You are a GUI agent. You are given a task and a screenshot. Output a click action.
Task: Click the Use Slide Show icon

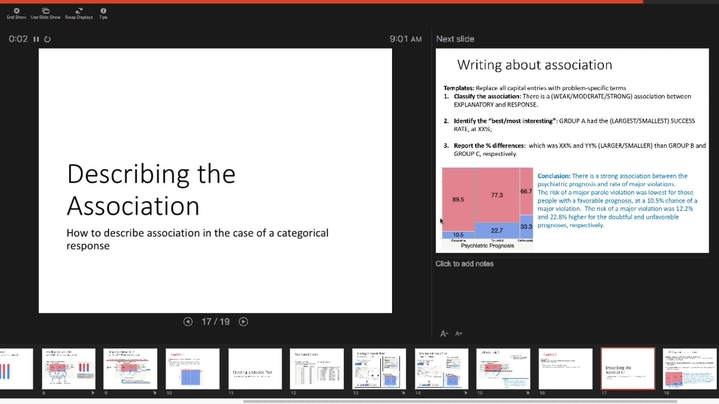click(46, 12)
